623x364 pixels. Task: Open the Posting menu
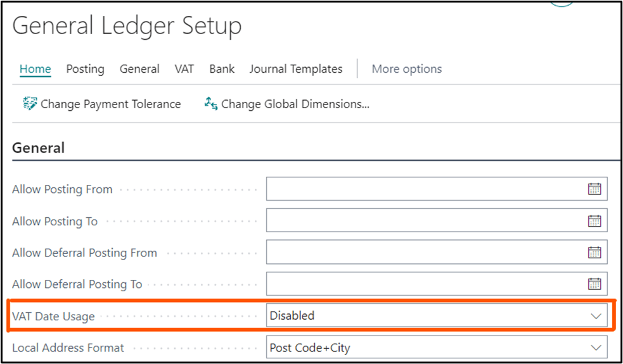point(85,69)
